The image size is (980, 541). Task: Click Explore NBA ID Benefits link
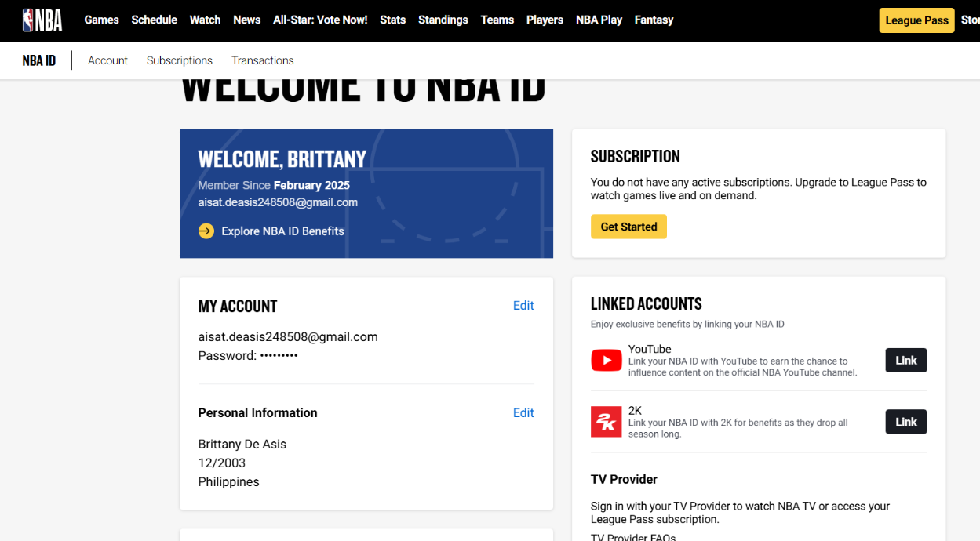283,231
